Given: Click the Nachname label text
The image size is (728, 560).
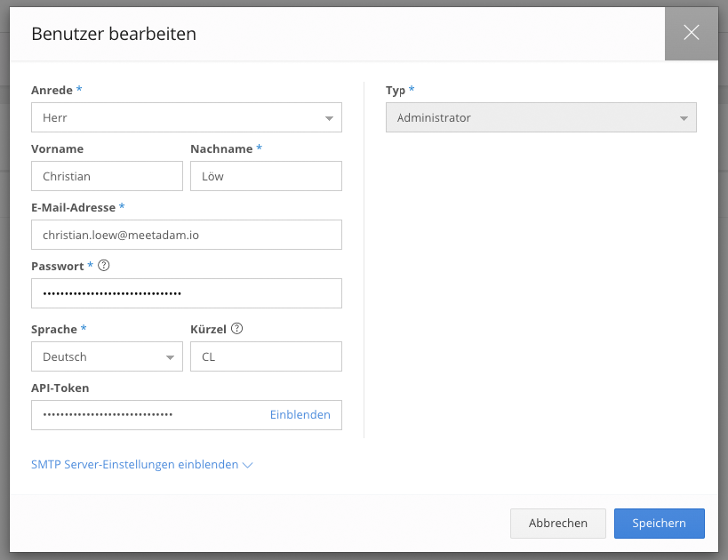Looking at the screenshot, I should 221,149.
